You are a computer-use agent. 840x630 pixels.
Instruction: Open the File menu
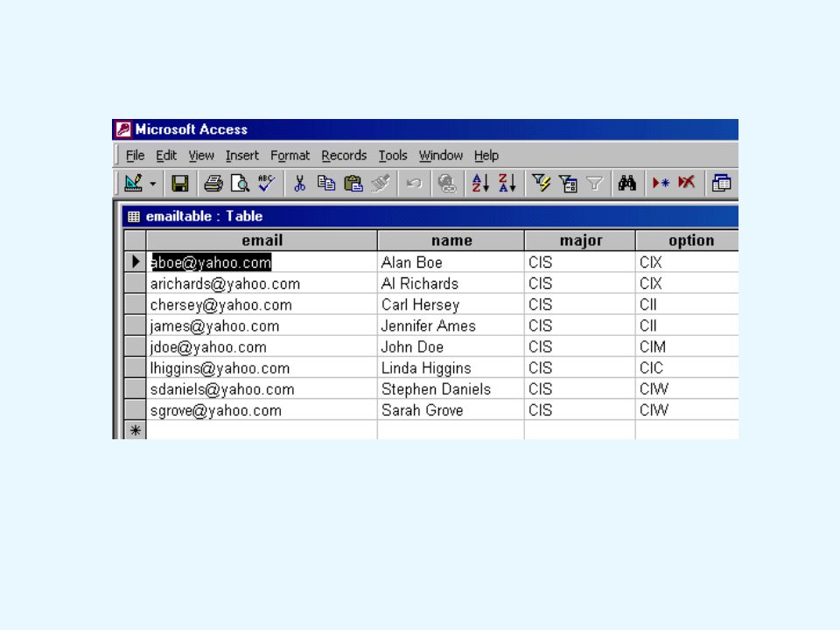click(135, 156)
